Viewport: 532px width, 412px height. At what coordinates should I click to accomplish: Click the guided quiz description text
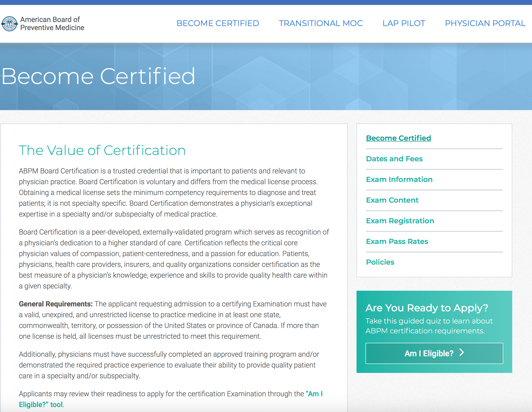tap(429, 326)
